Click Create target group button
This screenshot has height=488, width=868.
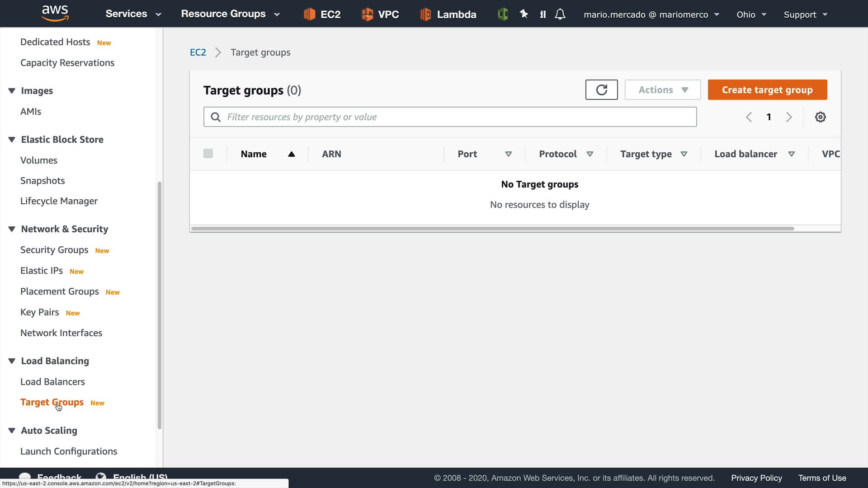click(767, 90)
